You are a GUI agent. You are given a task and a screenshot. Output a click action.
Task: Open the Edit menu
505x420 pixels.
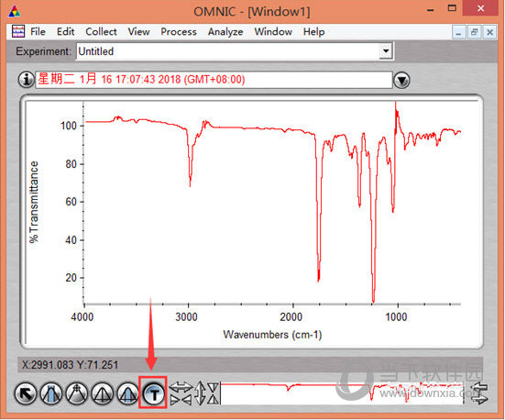pyautogui.click(x=66, y=31)
